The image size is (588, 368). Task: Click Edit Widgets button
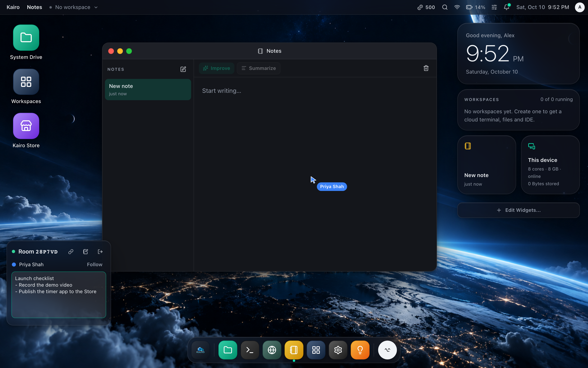(x=519, y=210)
